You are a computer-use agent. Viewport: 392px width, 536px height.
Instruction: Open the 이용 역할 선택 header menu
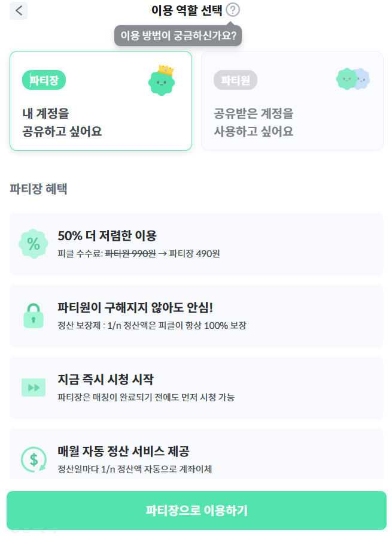pos(186,10)
